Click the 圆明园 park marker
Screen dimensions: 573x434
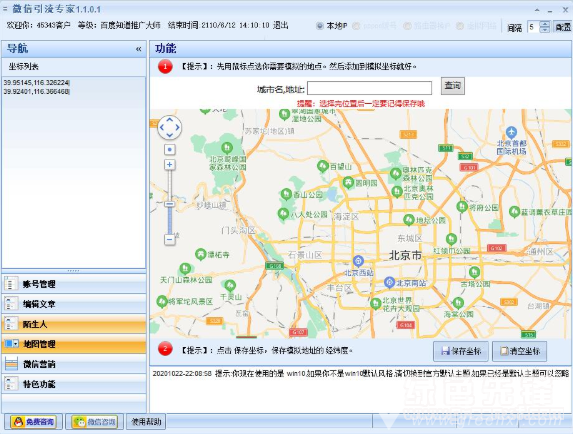pyautogui.click(x=348, y=182)
